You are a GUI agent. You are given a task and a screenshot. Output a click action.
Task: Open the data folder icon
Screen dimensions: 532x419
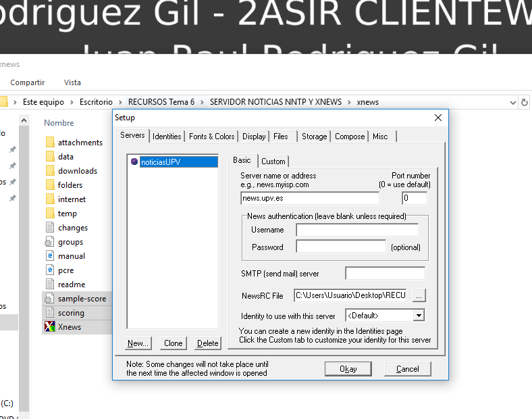coord(50,156)
